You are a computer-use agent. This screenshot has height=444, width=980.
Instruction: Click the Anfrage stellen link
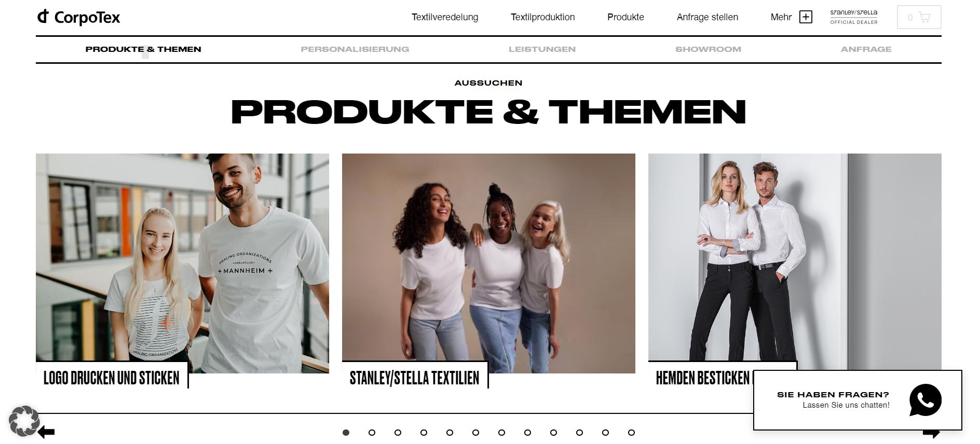(707, 17)
